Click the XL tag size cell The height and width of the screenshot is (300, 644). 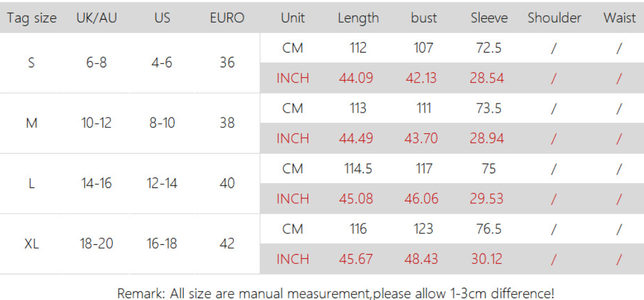tap(32, 244)
